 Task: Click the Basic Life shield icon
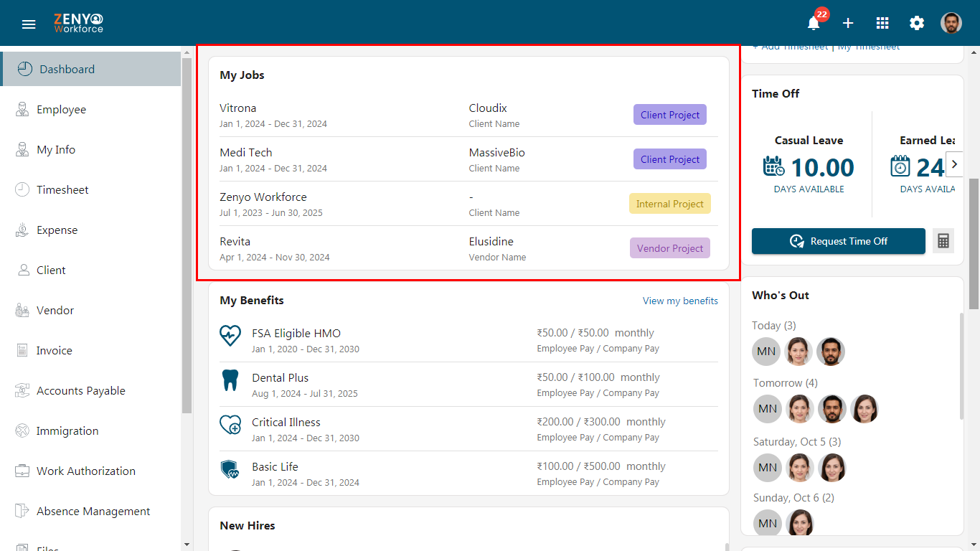[230, 469]
